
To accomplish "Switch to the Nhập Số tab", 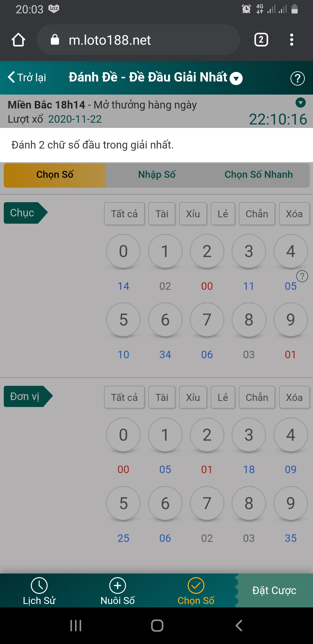I will [157, 175].
